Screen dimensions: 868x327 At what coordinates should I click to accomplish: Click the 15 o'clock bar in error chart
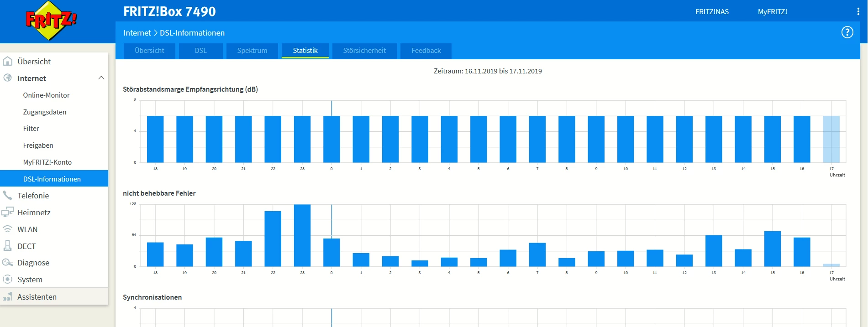(773, 249)
